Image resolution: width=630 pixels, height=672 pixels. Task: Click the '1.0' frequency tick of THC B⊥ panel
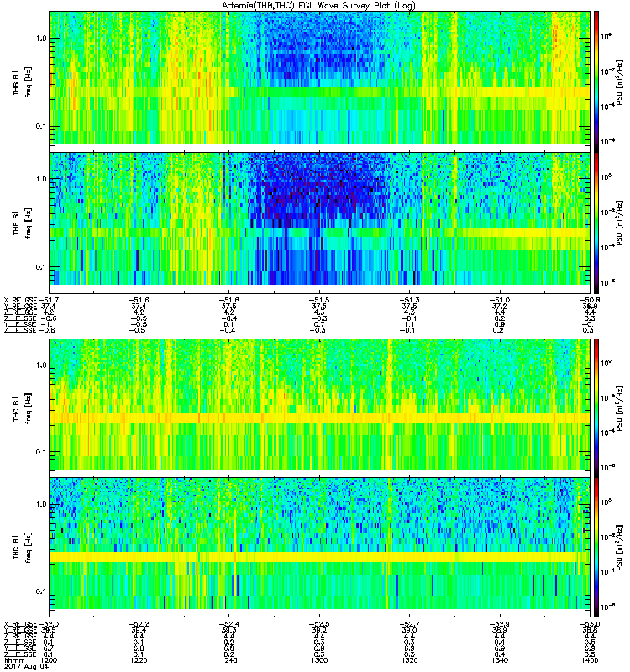point(41,365)
